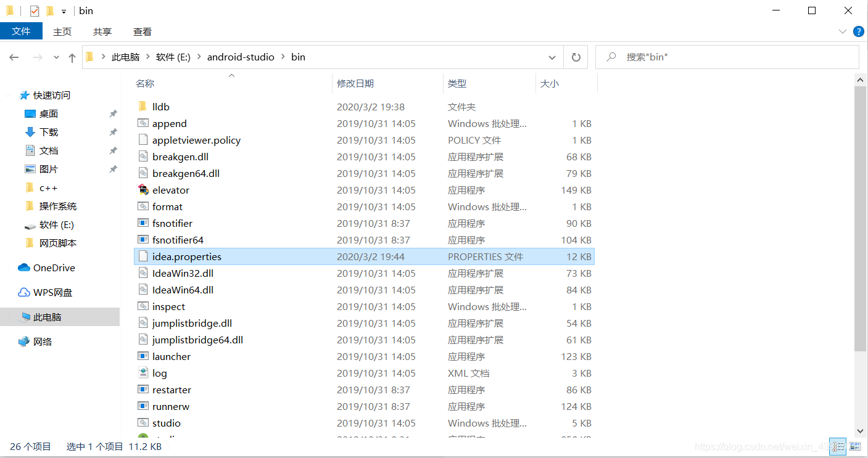Expand the address bar history dropdown
The width and height of the screenshot is (868, 458).
pyautogui.click(x=552, y=57)
